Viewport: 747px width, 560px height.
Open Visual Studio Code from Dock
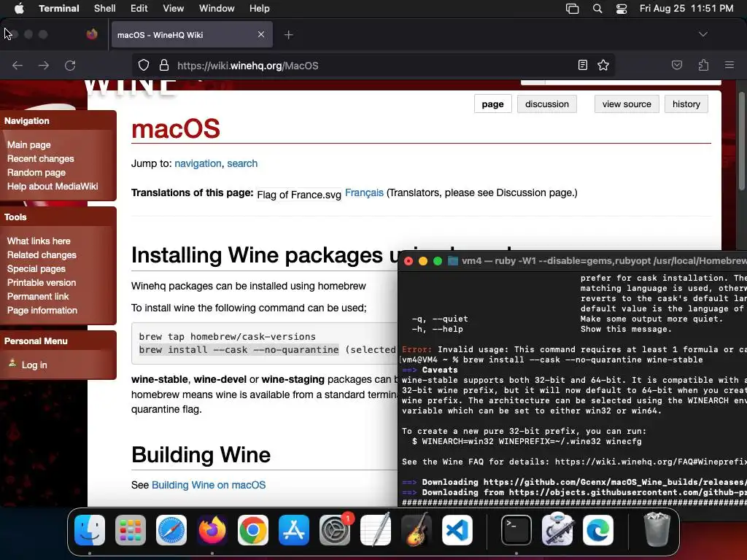point(457,530)
